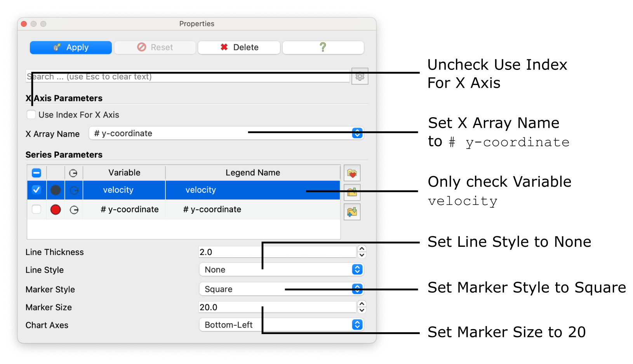Click the chart axes column header icon
The height and width of the screenshot is (364, 633).
click(74, 172)
